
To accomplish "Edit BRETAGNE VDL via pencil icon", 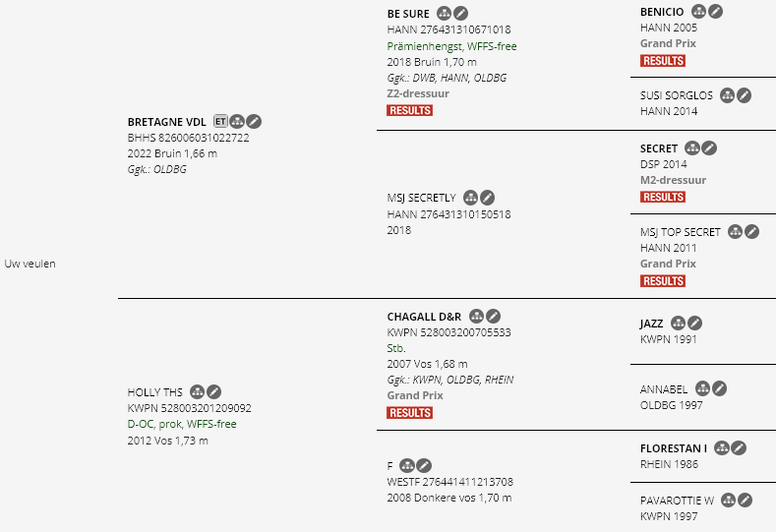I will click(x=254, y=121).
